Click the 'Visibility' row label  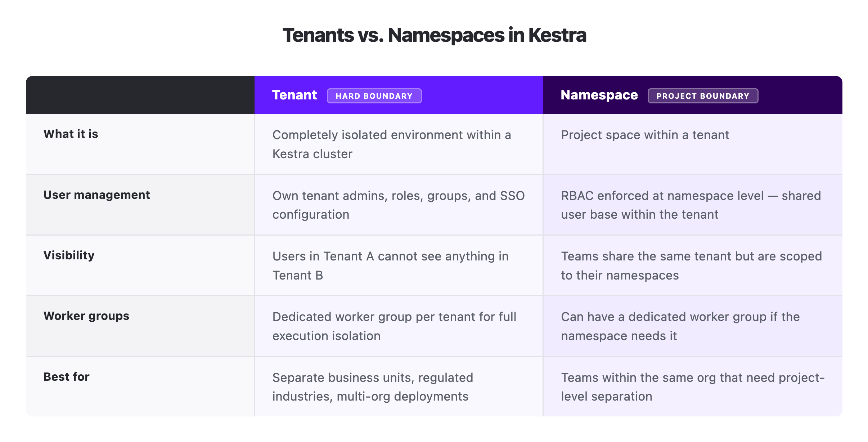click(69, 255)
